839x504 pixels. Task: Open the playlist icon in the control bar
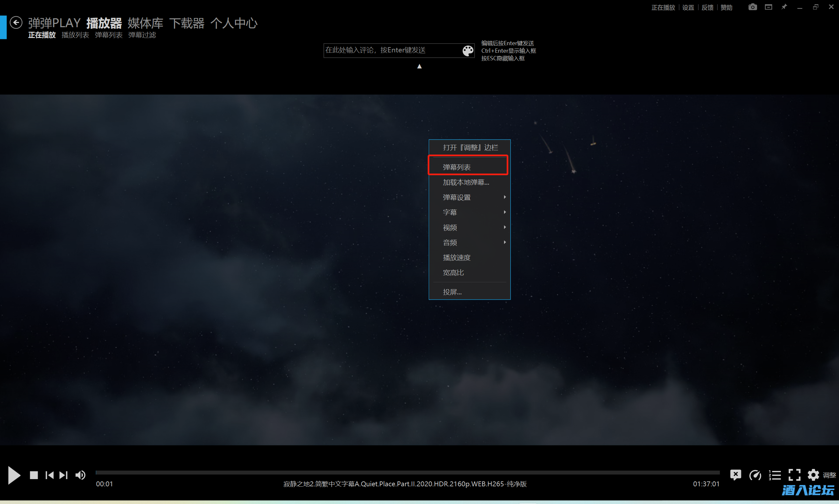[775, 475]
